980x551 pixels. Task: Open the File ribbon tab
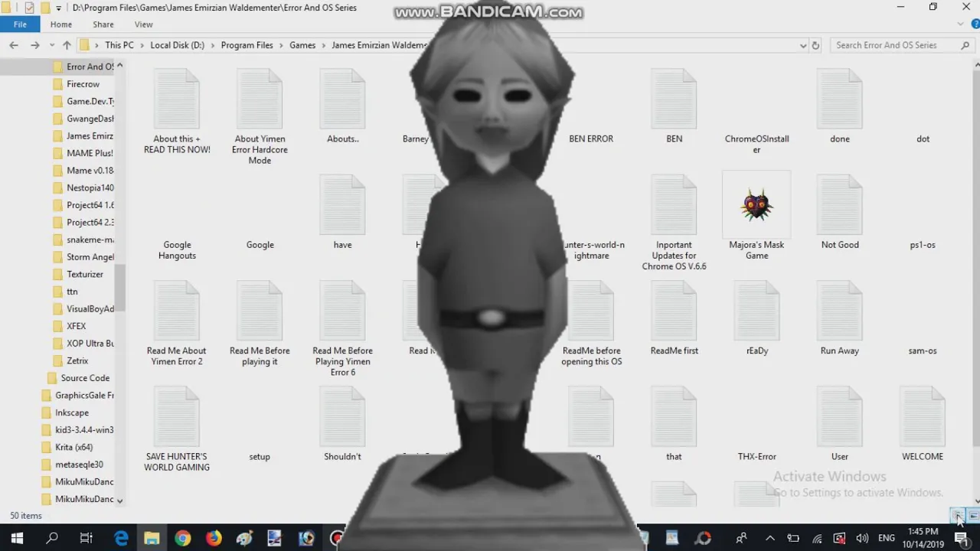(x=20, y=24)
